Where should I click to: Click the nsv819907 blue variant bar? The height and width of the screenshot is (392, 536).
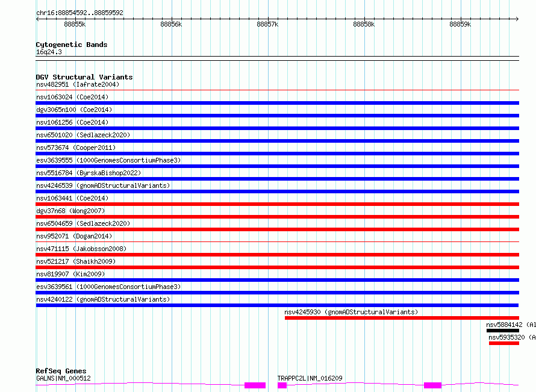pos(277,280)
